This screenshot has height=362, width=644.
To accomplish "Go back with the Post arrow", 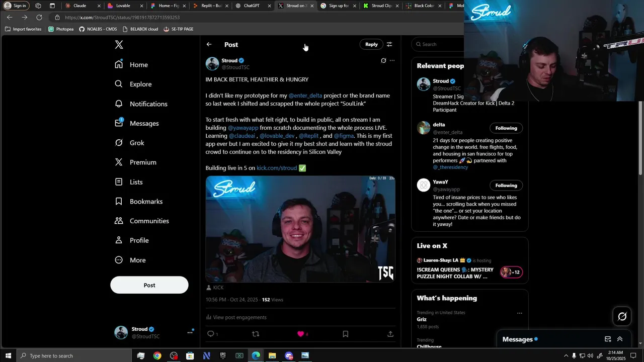I will pyautogui.click(x=209, y=44).
